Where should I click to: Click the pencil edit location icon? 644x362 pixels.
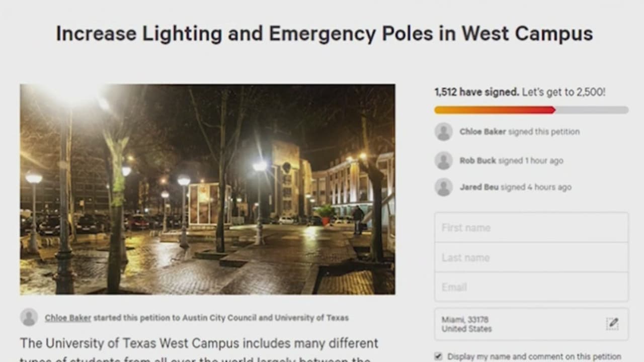(612, 324)
